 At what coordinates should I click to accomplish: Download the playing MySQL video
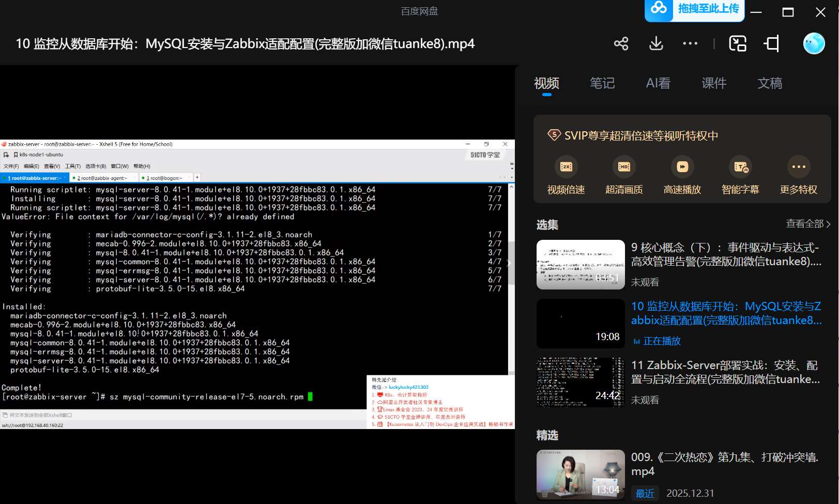tap(655, 43)
